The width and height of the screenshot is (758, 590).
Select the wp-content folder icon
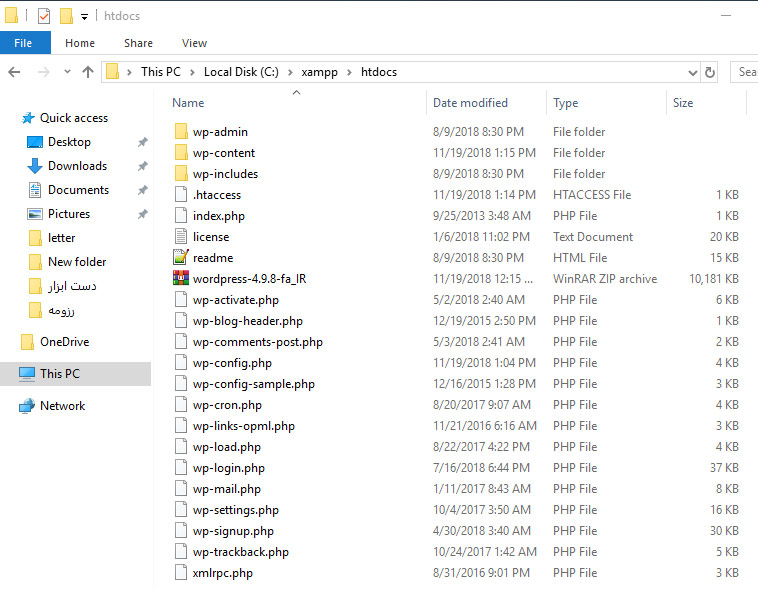[x=181, y=153]
